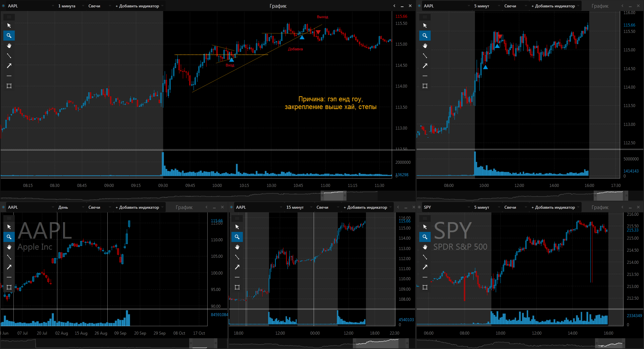Activate the zoom magnifier in AAPL 1 минута chart
This screenshot has height=349, width=644.
(x=9, y=36)
